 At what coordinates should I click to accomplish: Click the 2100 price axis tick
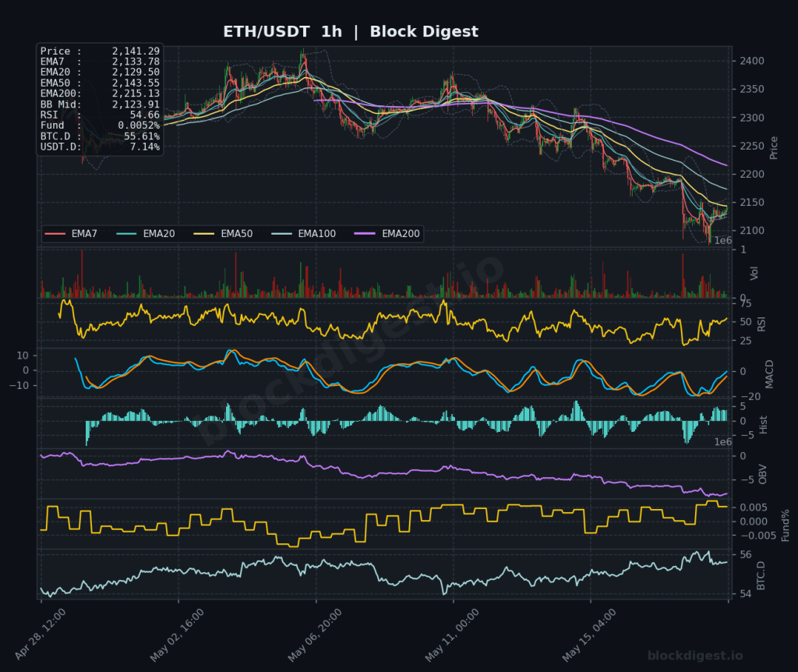pos(752,231)
